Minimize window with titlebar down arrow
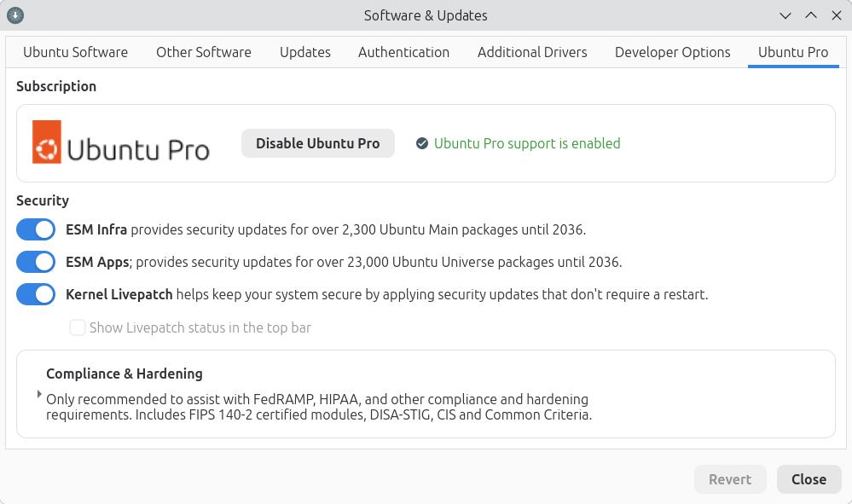 point(785,15)
